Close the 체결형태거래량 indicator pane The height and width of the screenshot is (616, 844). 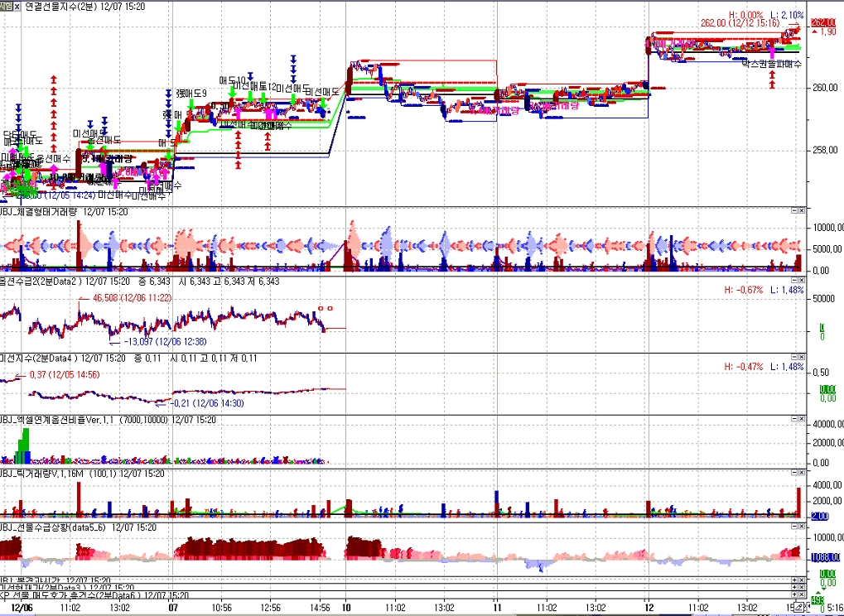[x=800, y=211]
